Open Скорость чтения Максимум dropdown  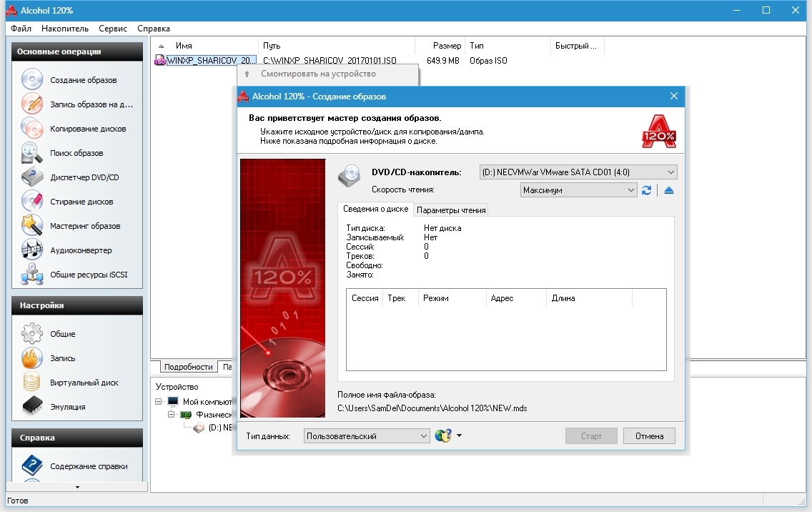(x=630, y=190)
